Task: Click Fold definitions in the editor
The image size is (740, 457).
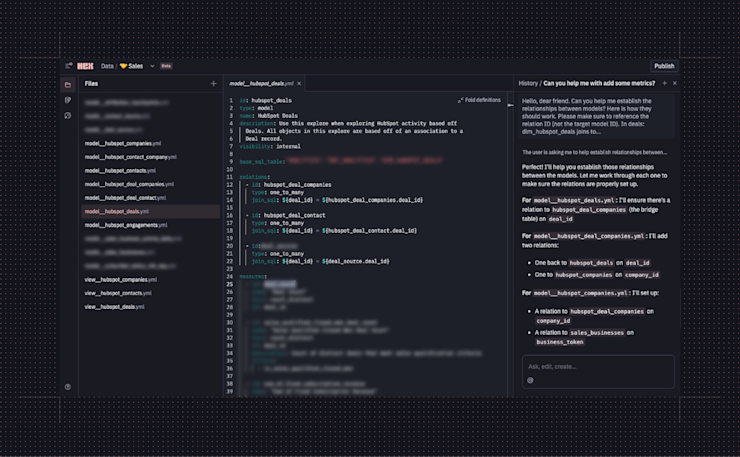Action: coord(479,100)
